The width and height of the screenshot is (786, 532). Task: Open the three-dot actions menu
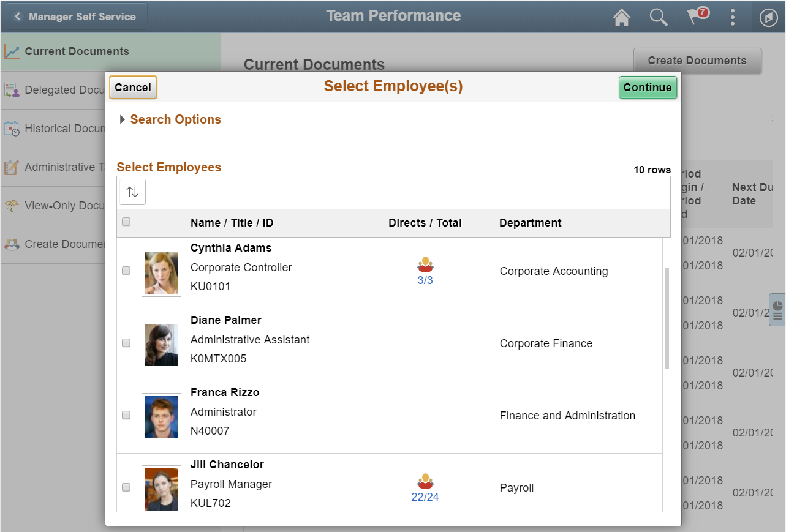(x=733, y=17)
